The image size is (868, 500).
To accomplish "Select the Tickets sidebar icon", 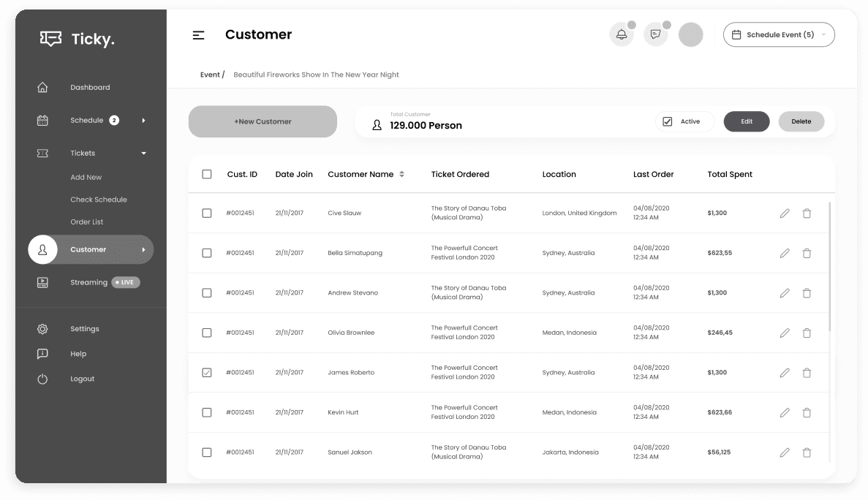I will click(42, 153).
